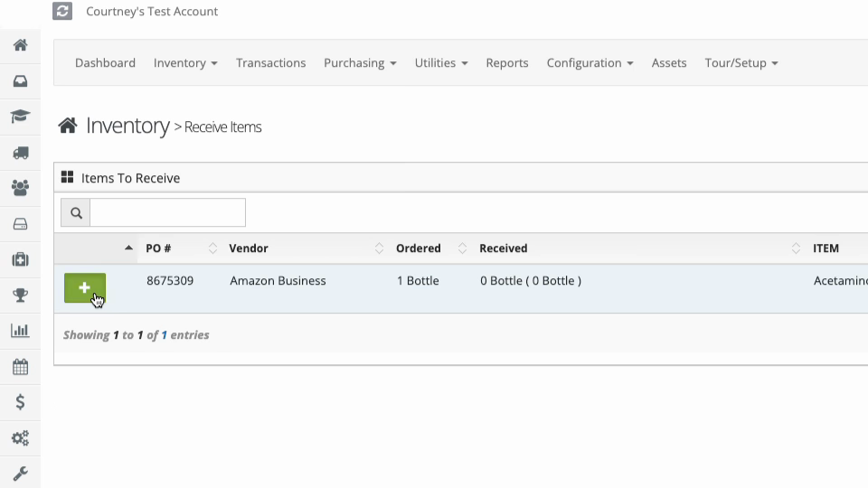Image resolution: width=868 pixels, height=488 pixels.
Task: Open the calendar sidebar icon
Action: (x=21, y=367)
